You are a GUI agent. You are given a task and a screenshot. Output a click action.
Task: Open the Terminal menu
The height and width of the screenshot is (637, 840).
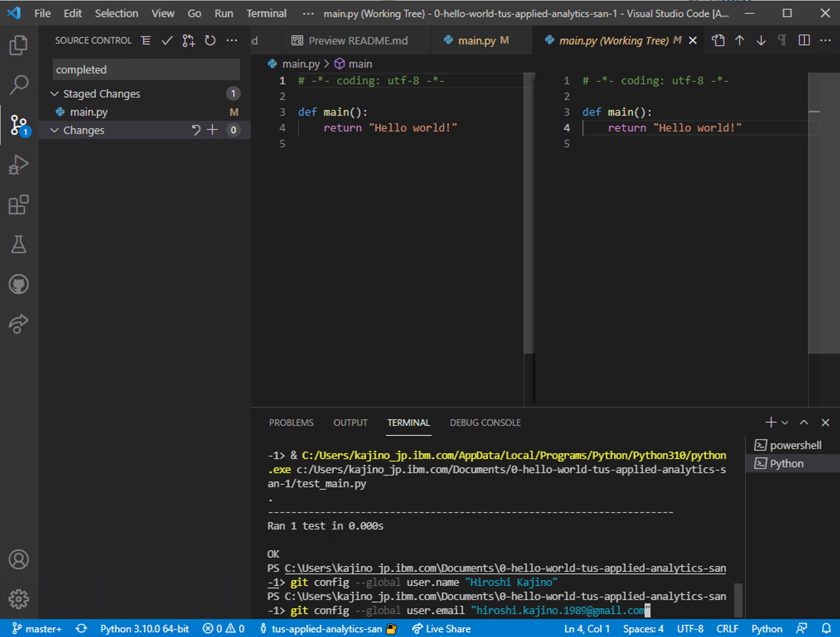tap(266, 13)
